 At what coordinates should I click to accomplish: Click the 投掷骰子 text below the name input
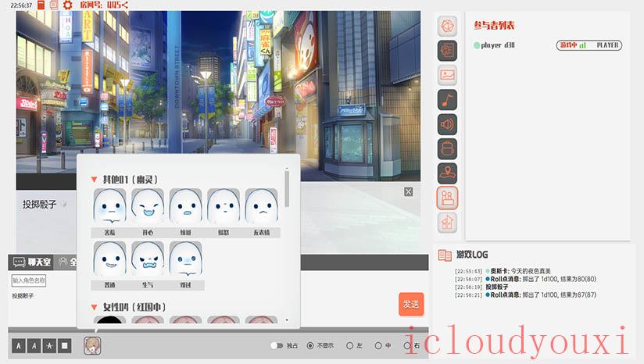23,296
